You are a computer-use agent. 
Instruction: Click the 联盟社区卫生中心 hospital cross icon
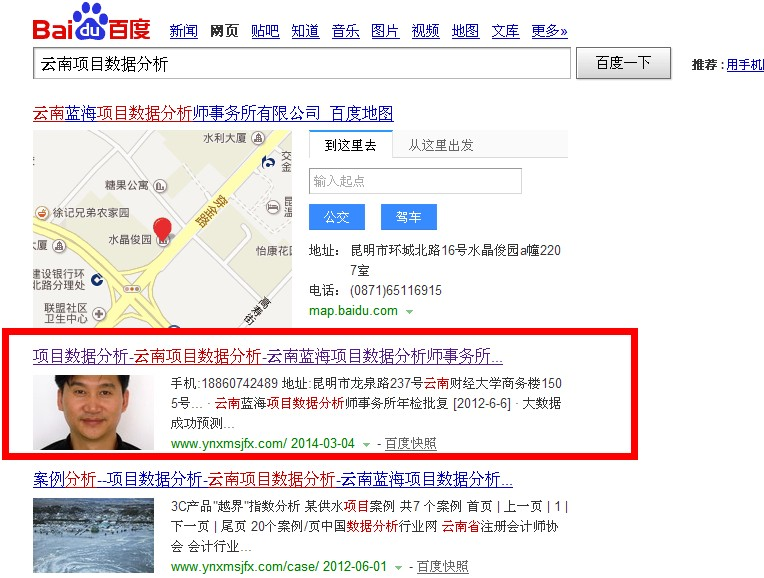(99, 314)
